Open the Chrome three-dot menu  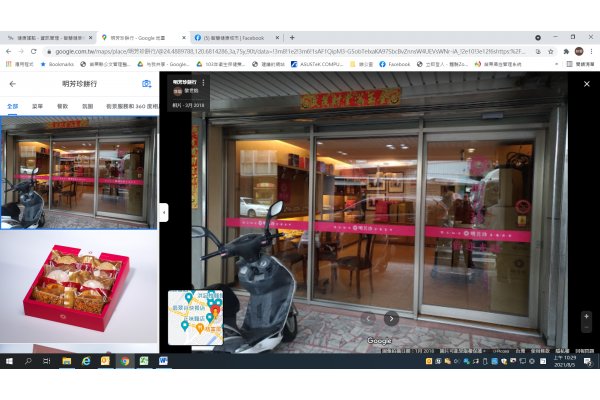591,51
